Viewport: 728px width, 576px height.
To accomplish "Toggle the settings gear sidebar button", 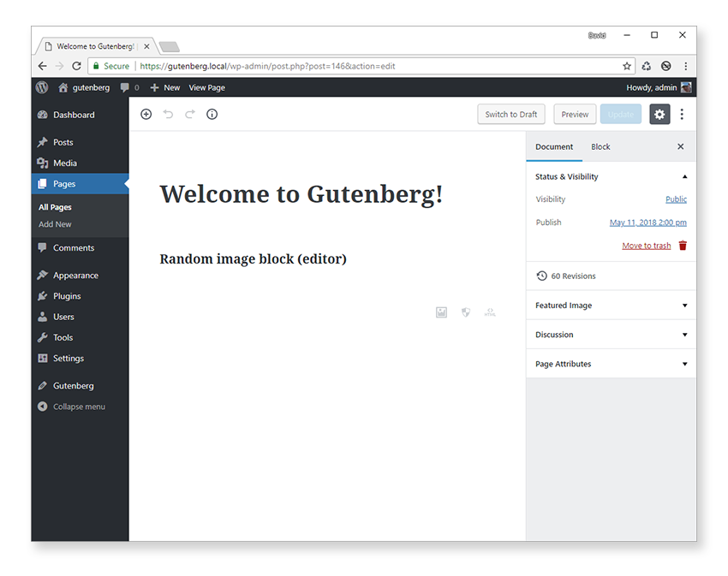I will [x=659, y=114].
